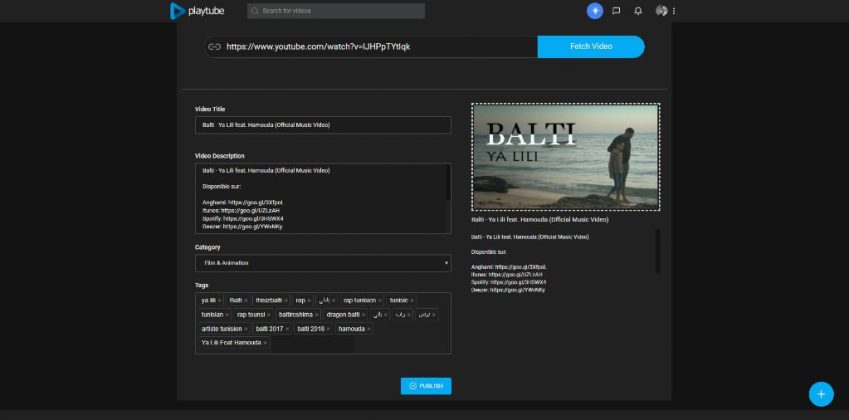This screenshot has height=420, width=849.
Task: Click the Spotify line in the preview
Action: [508, 283]
